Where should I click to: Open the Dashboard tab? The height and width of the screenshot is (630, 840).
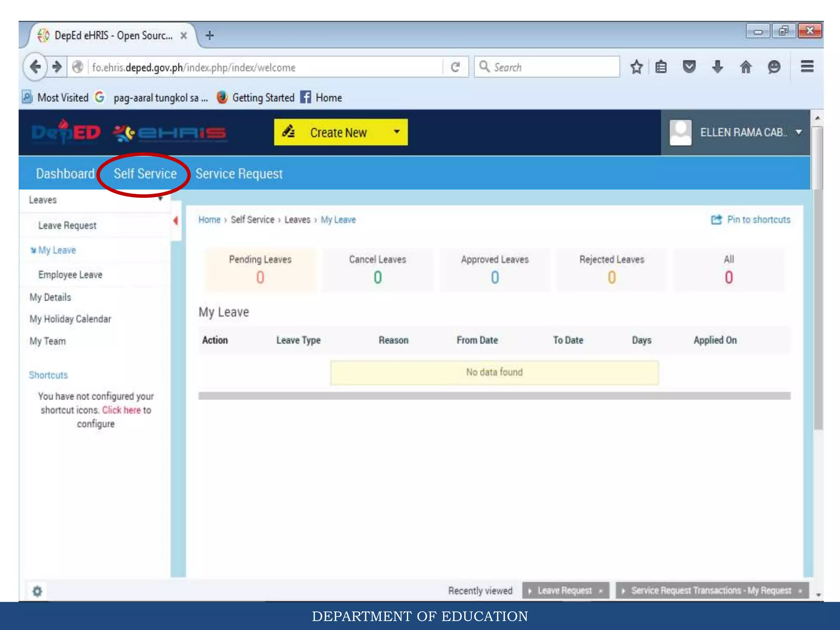coord(65,174)
